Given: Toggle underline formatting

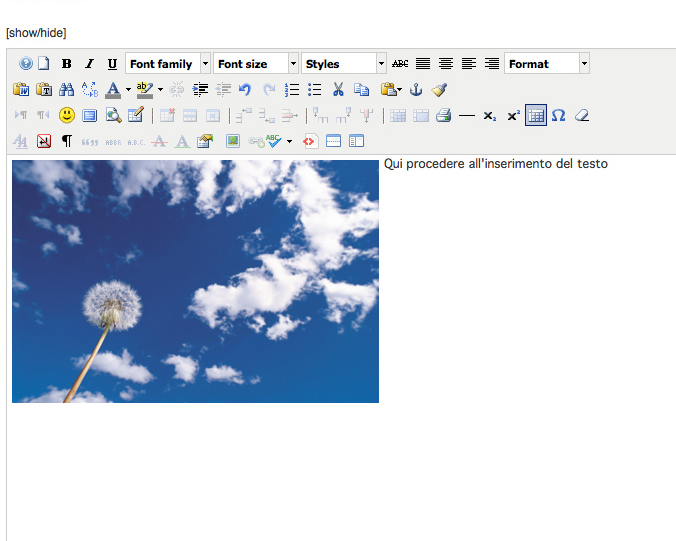Looking at the screenshot, I should pos(112,64).
